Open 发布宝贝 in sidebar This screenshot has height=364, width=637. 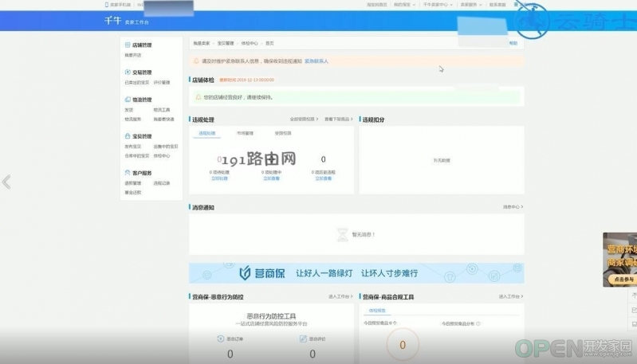[133, 147]
